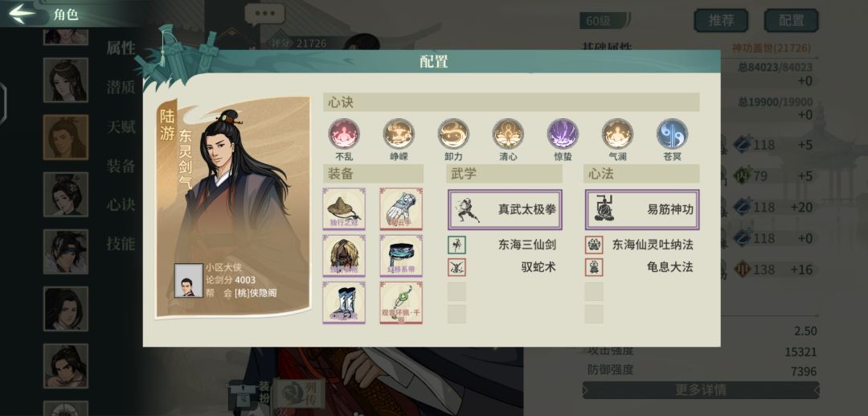Go back with the arrow icon
The width and height of the screenshot is (868, 416).
click(x=23, y=14)
